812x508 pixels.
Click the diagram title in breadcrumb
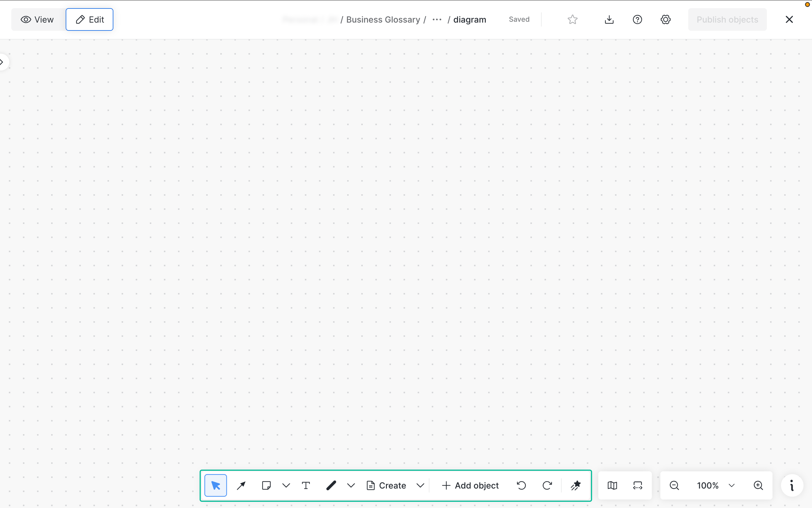coord(469,19)
